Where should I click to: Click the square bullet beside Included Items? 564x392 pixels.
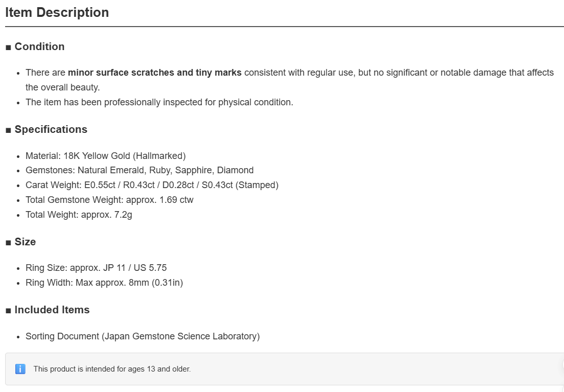[x=8, y=311]
